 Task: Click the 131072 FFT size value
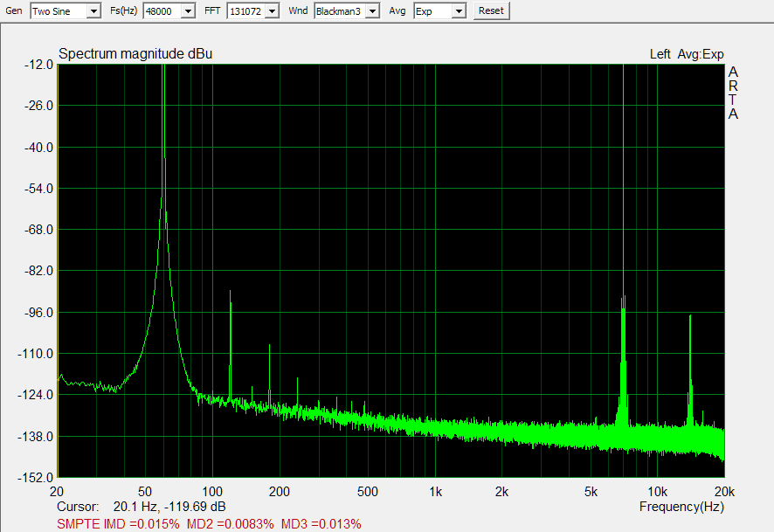246,10
